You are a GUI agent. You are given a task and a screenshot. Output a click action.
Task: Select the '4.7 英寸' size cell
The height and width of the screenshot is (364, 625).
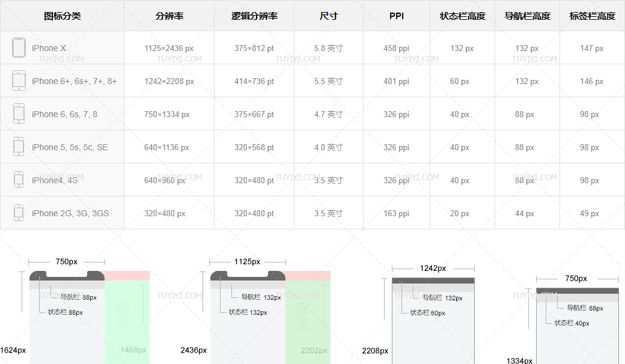pos(329,114)
